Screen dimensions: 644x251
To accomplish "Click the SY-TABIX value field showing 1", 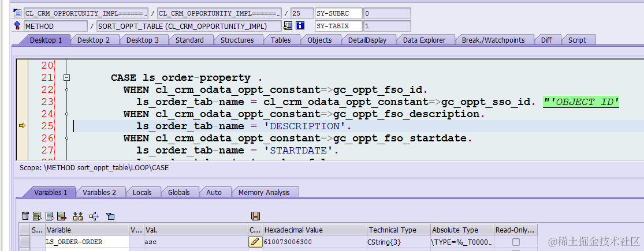I will 387,26.
